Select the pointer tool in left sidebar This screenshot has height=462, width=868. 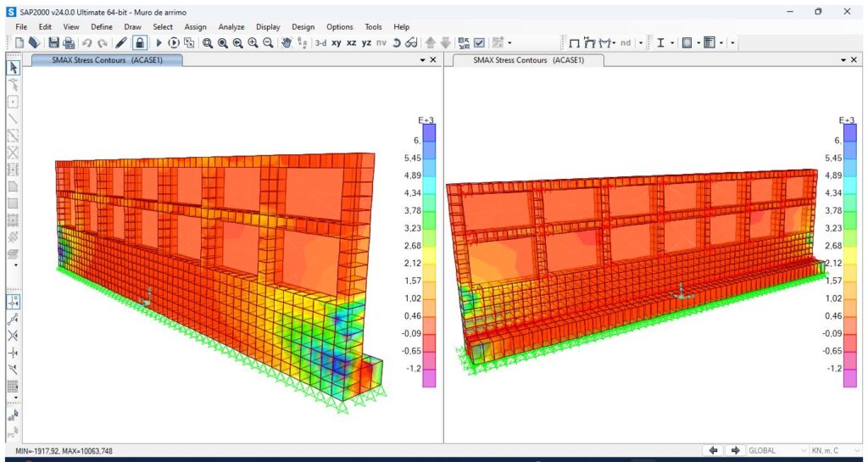pyautogui.click(x=13, y=68)
